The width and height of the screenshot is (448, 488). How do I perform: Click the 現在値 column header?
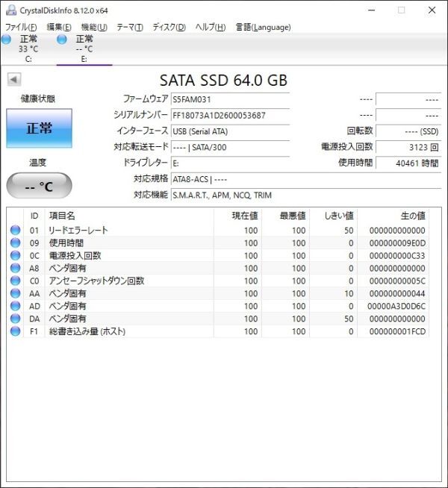(x=238, y=216)
